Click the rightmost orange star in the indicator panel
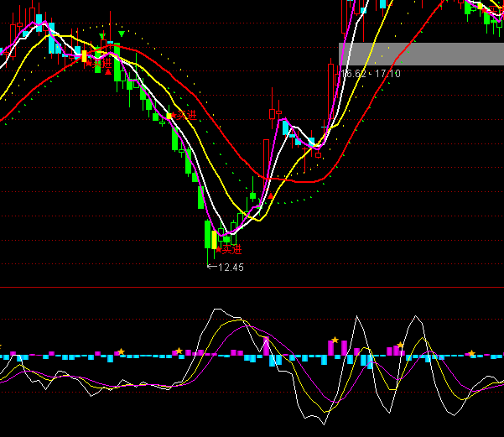 (471, 353)
